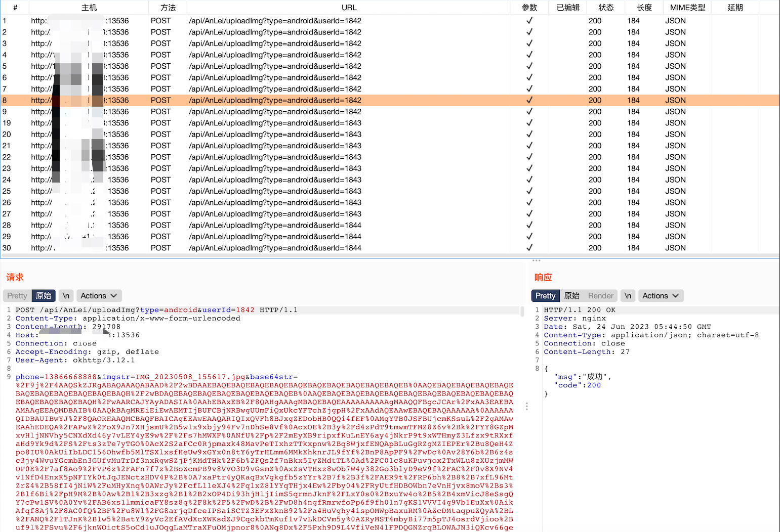Screen dimensions: 780x532
Task: Click the 已编辑 column header
Action: pos(568,8)
